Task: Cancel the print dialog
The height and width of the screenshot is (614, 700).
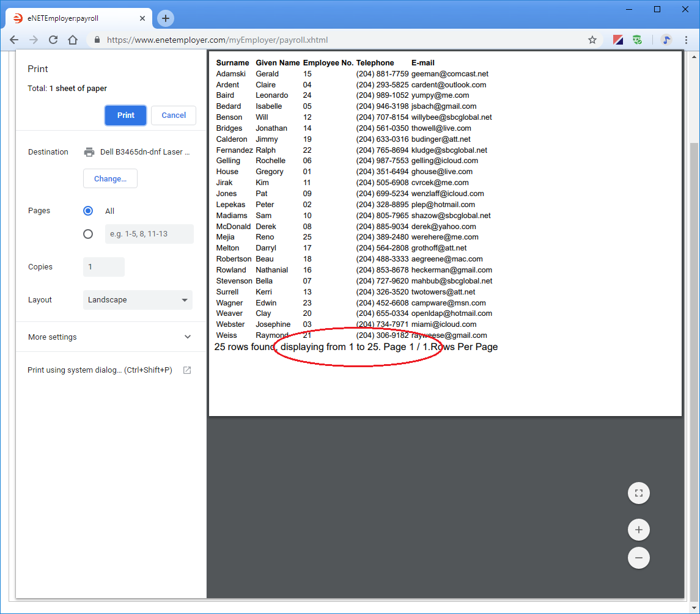Action: click(174, 115)
